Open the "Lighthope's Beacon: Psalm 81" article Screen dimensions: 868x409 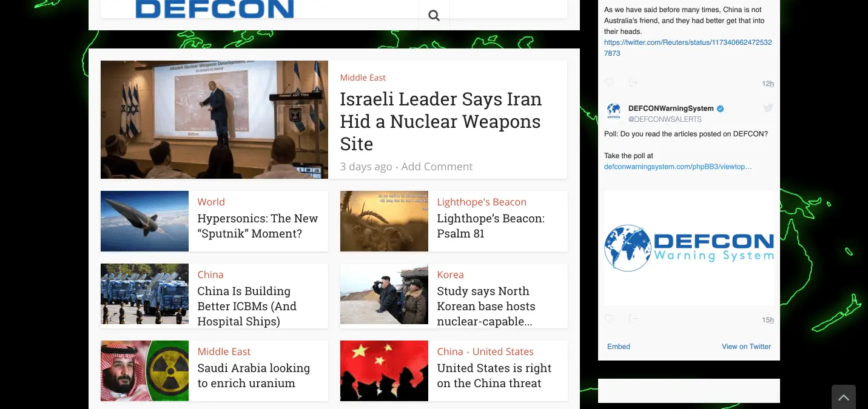(x=491, y=226)
